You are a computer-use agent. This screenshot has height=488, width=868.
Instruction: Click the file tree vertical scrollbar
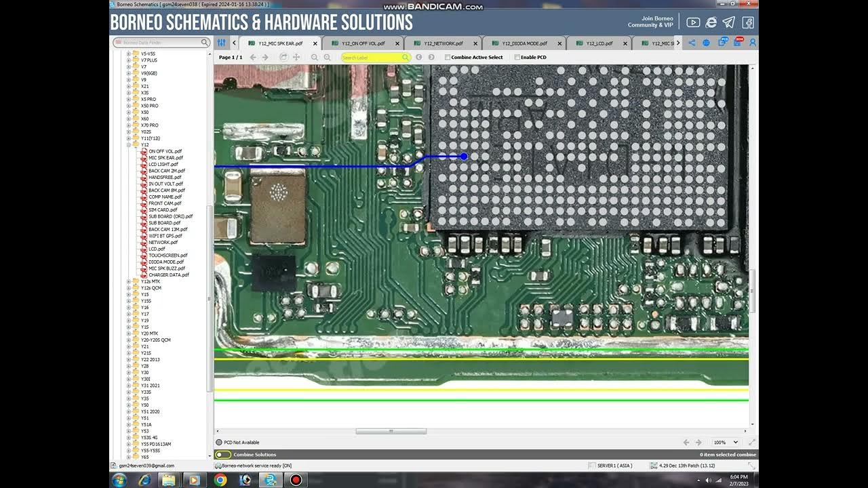(x=210, y=298)
